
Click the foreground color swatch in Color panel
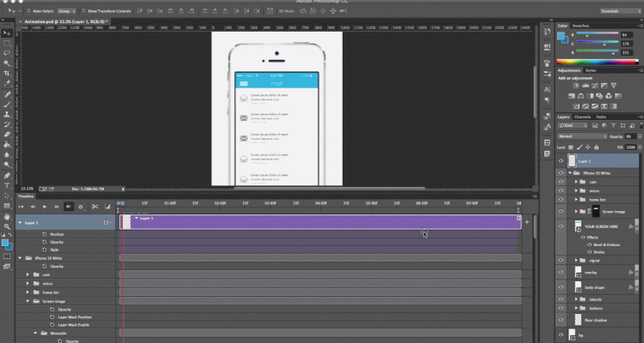[x=562, y=35]
